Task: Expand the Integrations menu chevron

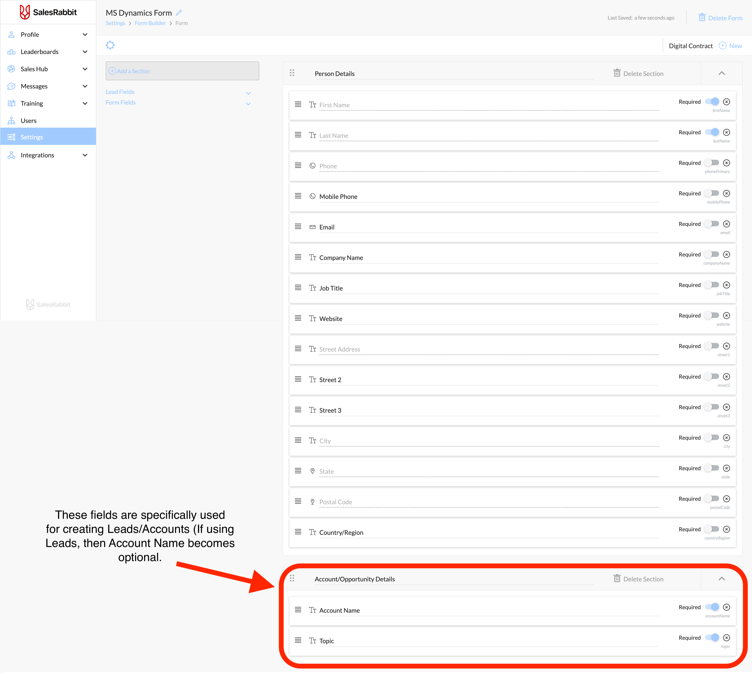Action: 85,155
